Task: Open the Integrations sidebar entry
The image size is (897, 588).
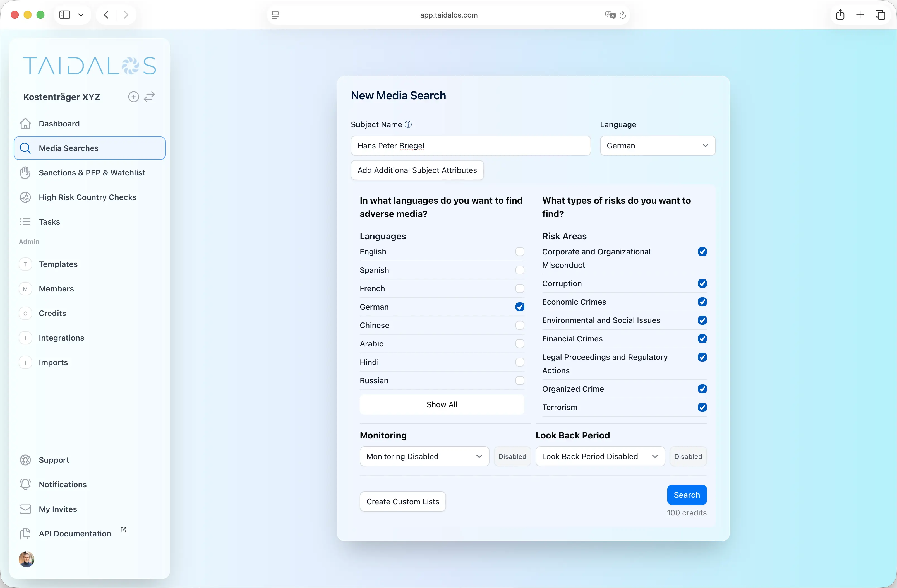Action: click(x=61, y=338)
